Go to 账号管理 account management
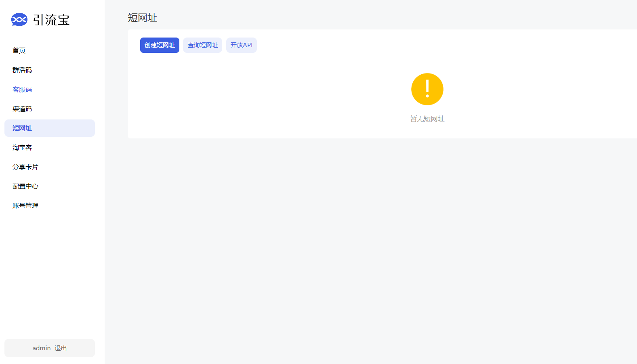 25,205
